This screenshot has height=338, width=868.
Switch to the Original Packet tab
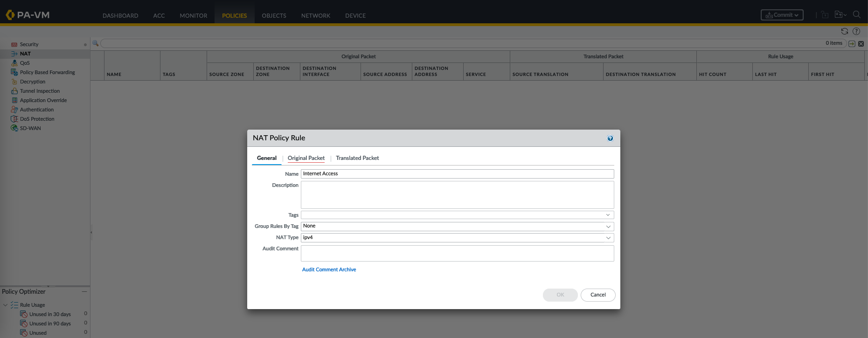pos(306,158)
